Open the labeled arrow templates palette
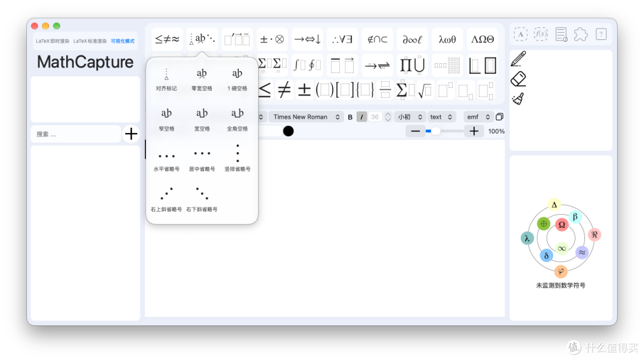 pyautogui.click(x=377, y=65)
